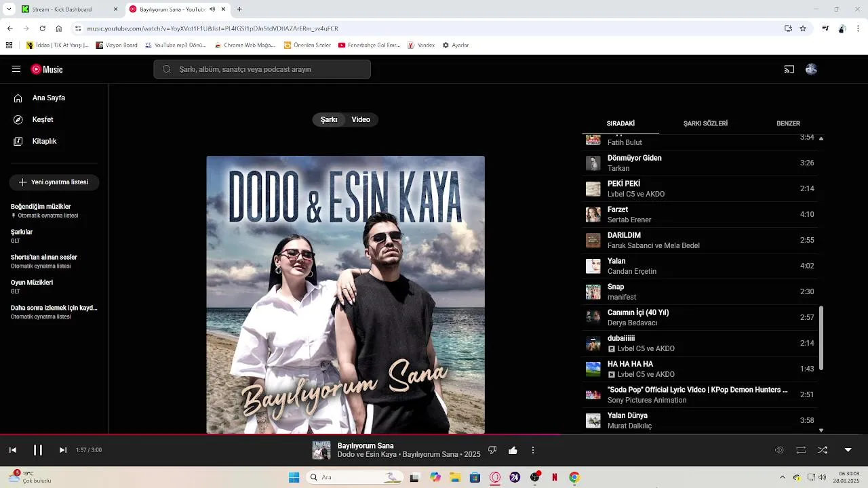Play Yalan Dünya by Murat Dalkılıç
The height and width of the screenshot is (488, 868).
pyautogui.click(x=700, y=421)
